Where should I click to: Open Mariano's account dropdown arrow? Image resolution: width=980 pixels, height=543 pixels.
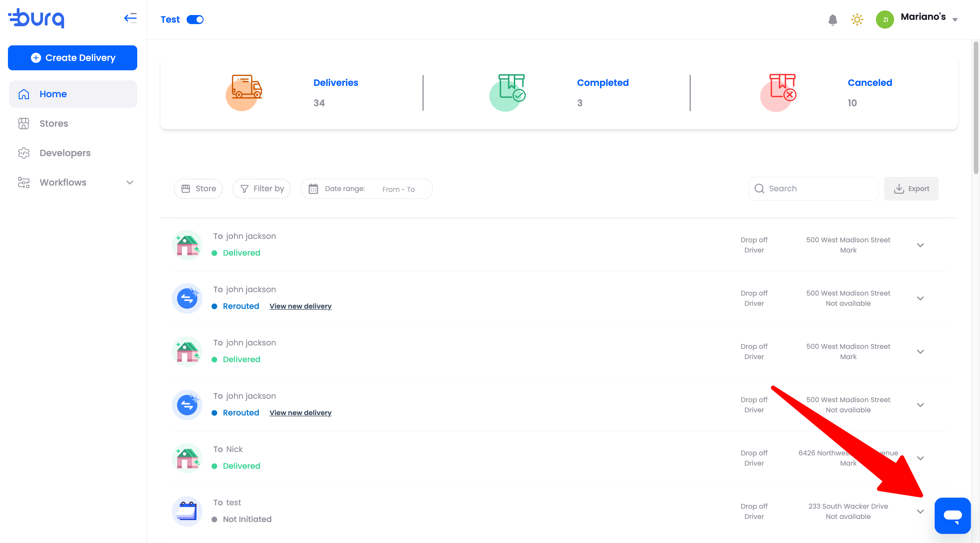coord(955,20)
